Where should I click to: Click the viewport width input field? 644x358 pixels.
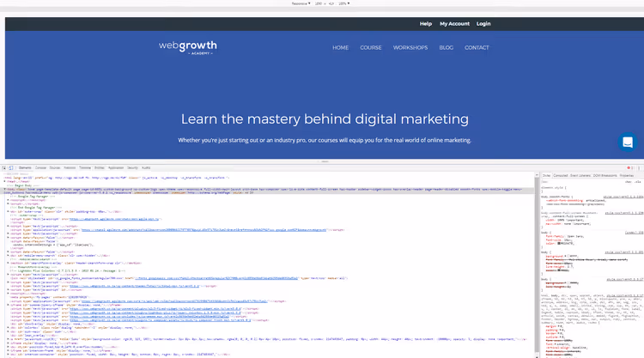(x=319, y=3)
